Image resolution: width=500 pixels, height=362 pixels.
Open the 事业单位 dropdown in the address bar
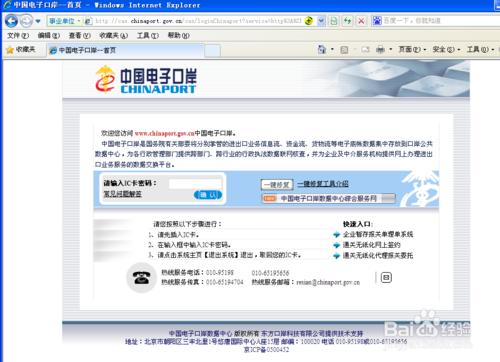(65, 21)
